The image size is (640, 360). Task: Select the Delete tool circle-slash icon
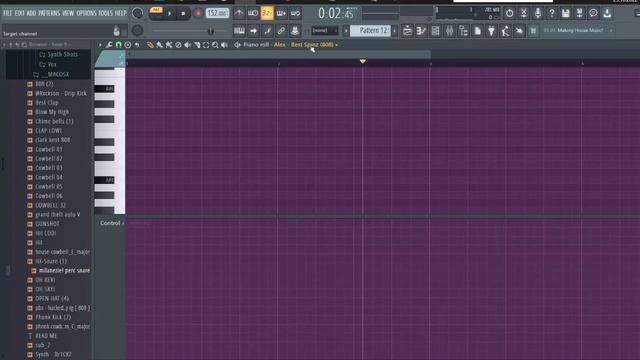pyautogui.click(x=178, y=45)
